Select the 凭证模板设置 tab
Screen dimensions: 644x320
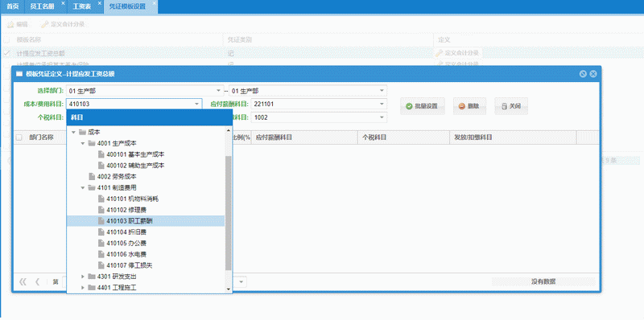point(127,7)
